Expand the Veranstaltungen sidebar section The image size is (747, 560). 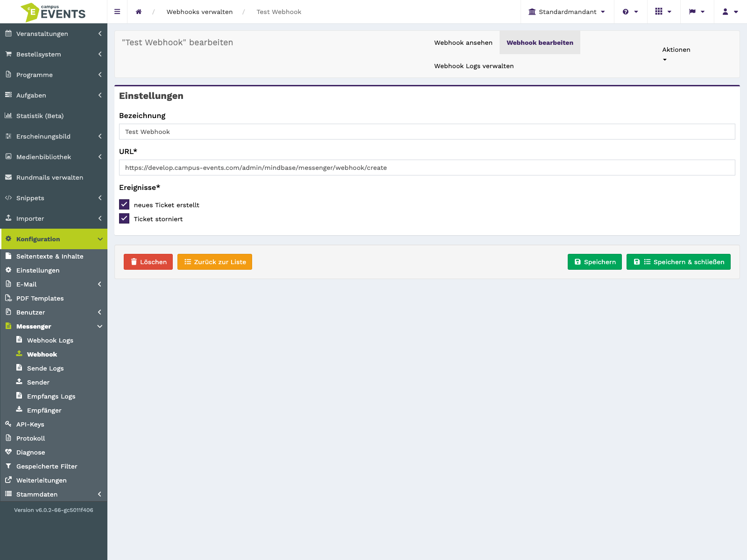coord(54,34)
